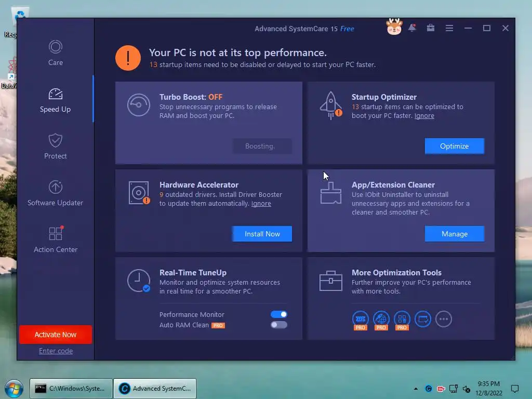Click the red Activate Now button

(x=55, y=335)
